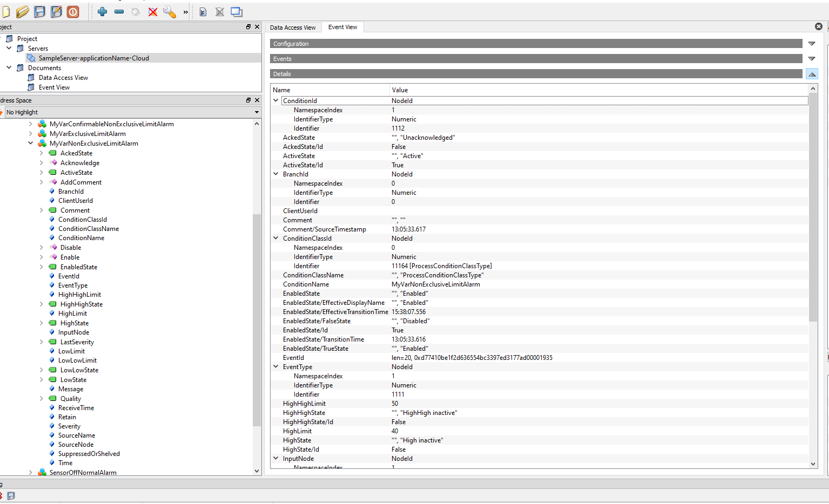The image size is (829, 504).
Task: Click the Address Space tree vertical scrollbar
Action: (x=257, y=321)
